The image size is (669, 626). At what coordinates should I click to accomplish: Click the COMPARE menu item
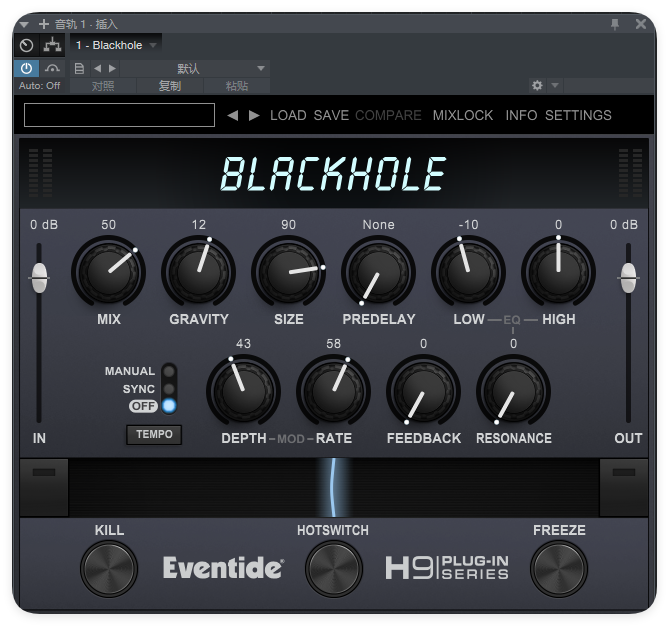click(x=388, y=115)
